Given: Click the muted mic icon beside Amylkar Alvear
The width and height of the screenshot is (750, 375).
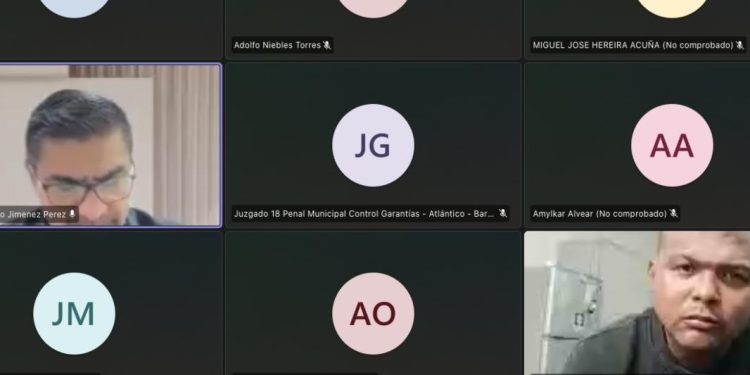Looking at the screenshot, I should click(673, 213).
